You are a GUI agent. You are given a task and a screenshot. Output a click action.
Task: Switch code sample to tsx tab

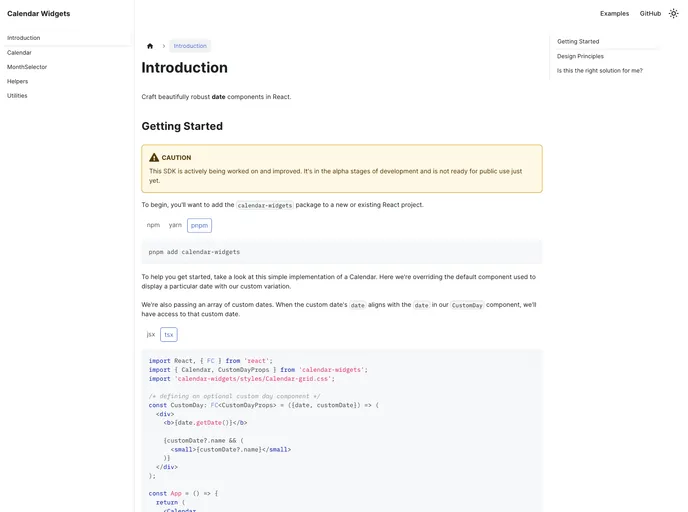click(169, 334)
